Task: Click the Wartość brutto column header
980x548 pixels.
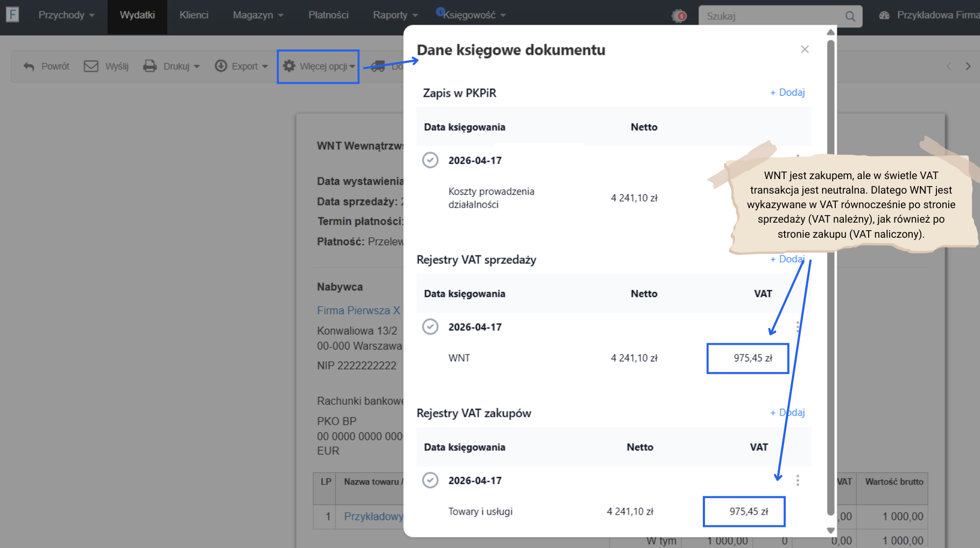Action: coord(894,482)
